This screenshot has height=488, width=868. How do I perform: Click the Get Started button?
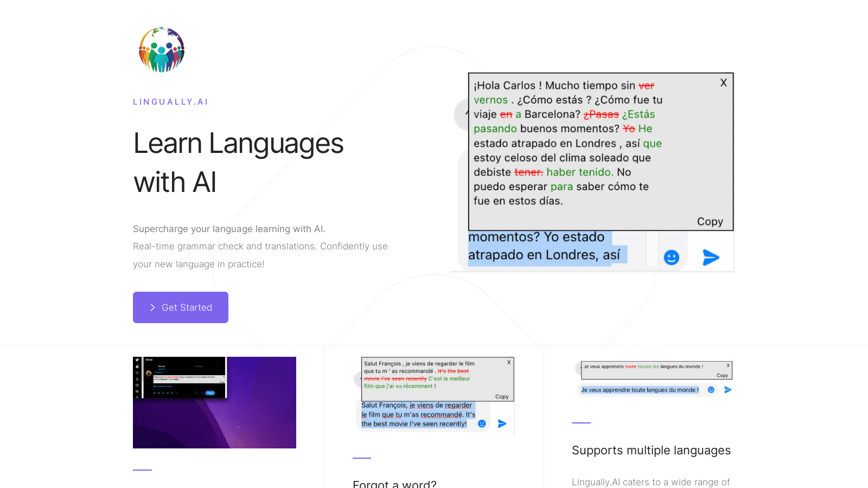pyautogui.click(x=181, y=307)
